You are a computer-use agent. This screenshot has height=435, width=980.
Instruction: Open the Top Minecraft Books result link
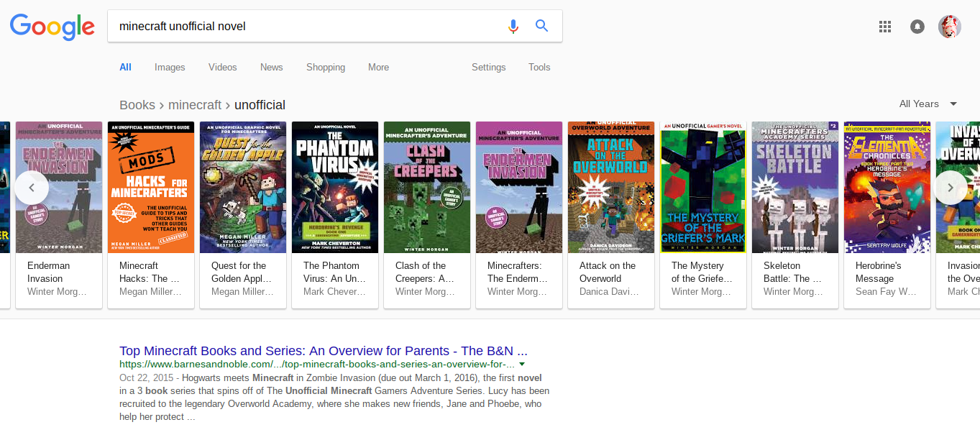(x=324, y=351)
